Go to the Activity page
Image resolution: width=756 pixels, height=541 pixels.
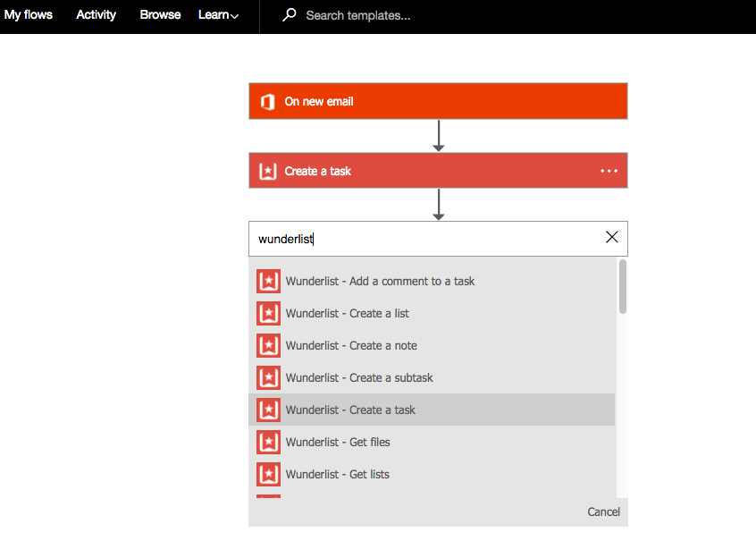pyautogui.click(x=97, y=15)
